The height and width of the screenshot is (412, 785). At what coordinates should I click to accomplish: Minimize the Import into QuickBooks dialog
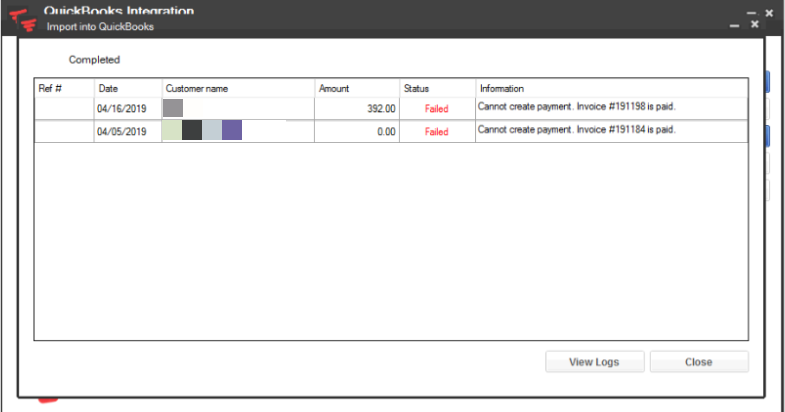click(734, 25)
